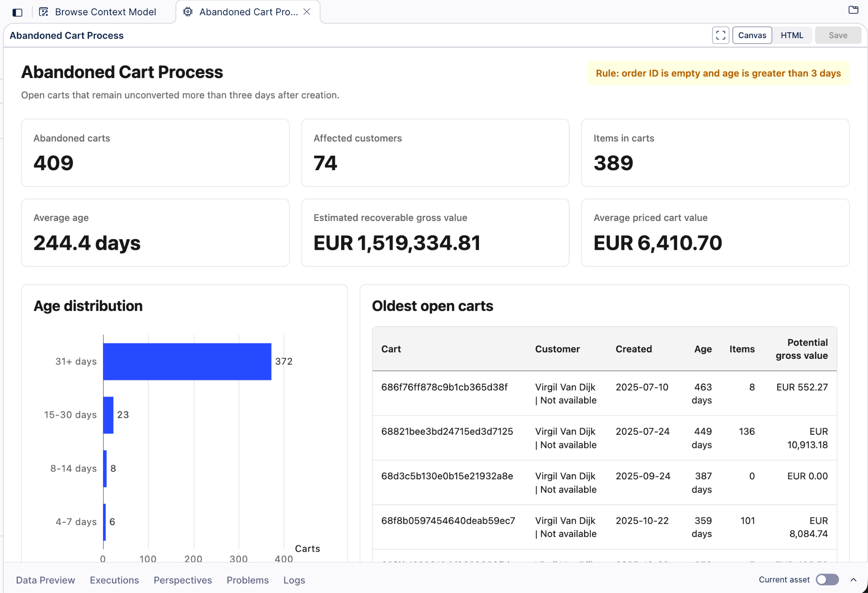Select cart ID 68821bee3bd24715ed3d7125
This screenshot has width=868, height=593.
pyautogui.click(x=447, y=431)
